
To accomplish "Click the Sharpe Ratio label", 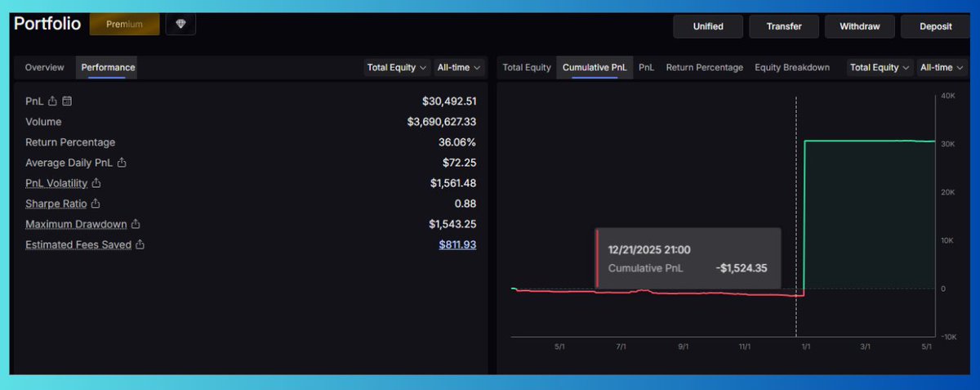I will click(x=56, y=204).
